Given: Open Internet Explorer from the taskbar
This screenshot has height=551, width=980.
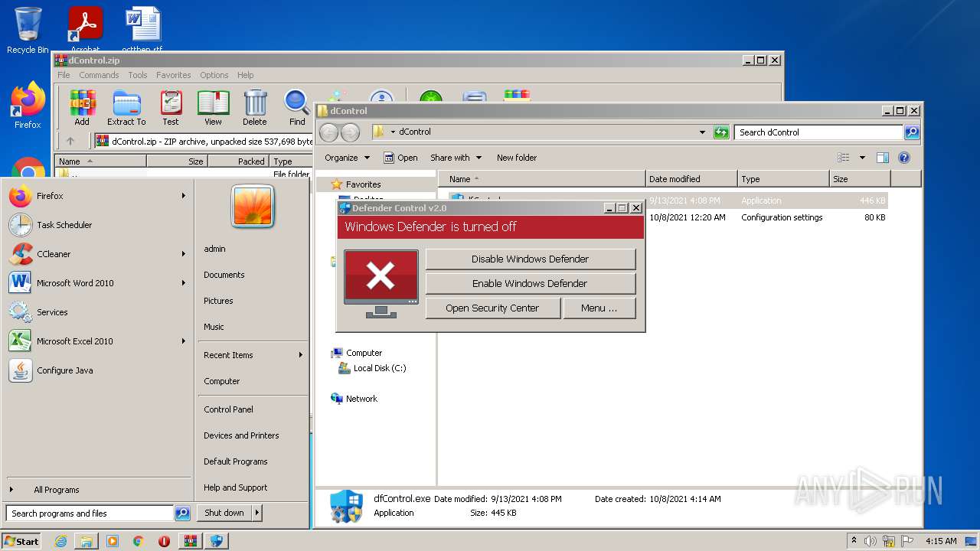Looking at the screenshot, I should 60,541.
